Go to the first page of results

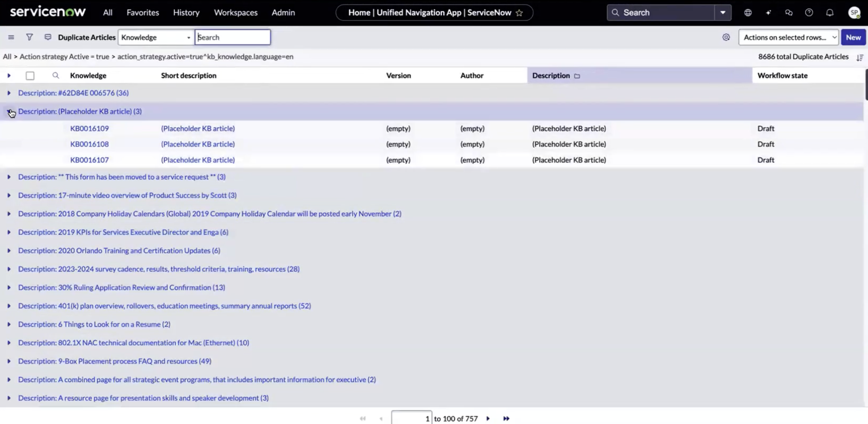point(363,418)
